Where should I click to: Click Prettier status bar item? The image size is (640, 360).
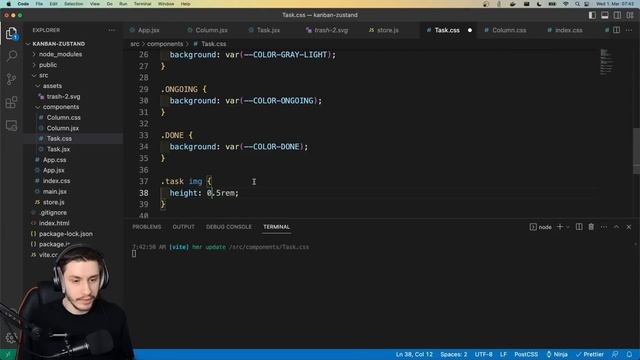[x=590, y=354]
